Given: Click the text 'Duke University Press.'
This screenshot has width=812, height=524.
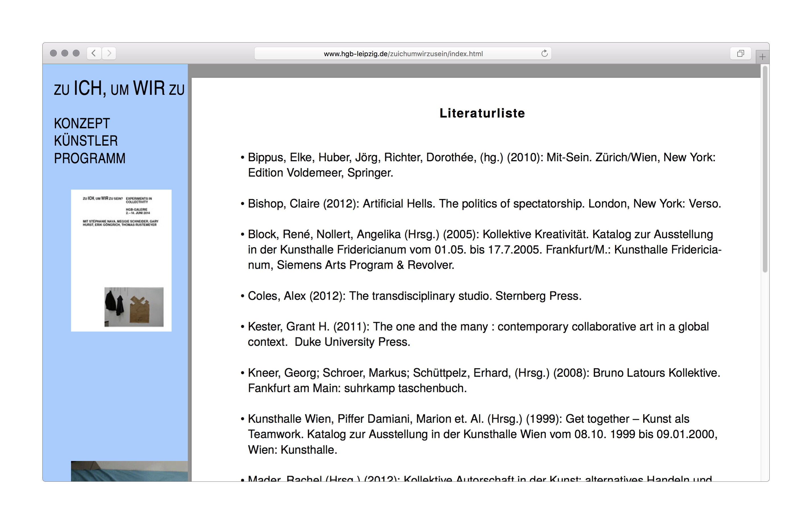Looking at the screenshot, I should tap(352, 342).
